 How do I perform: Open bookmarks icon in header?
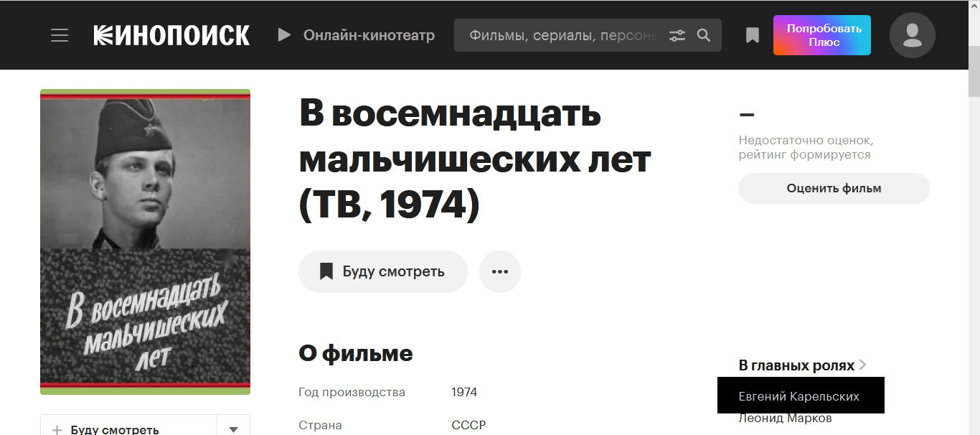752,35
